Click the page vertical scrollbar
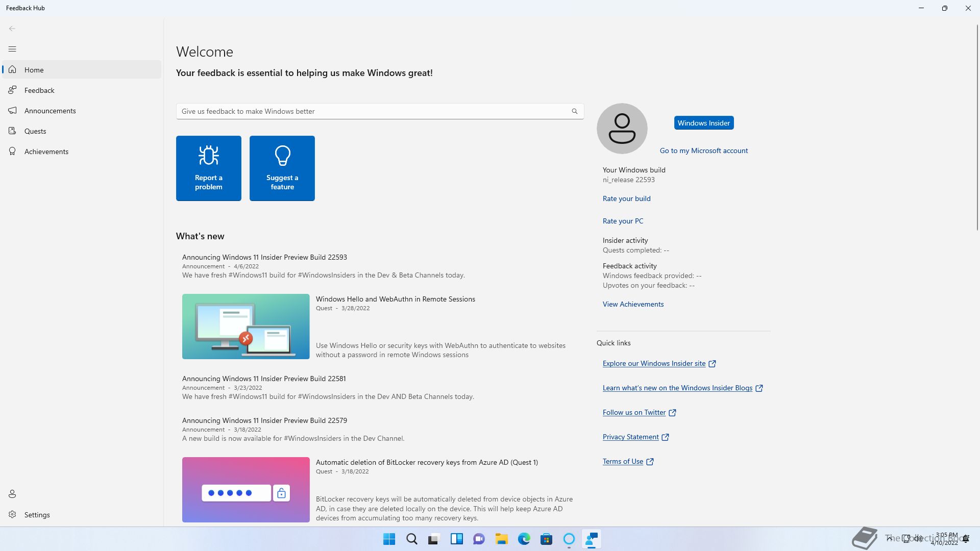 (x=977, y=128)
